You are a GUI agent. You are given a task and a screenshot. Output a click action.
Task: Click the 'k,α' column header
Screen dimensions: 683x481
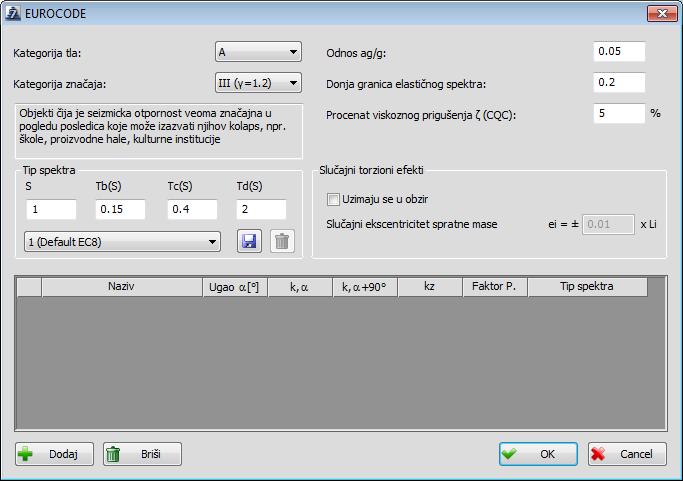click(x=300, y=287)
